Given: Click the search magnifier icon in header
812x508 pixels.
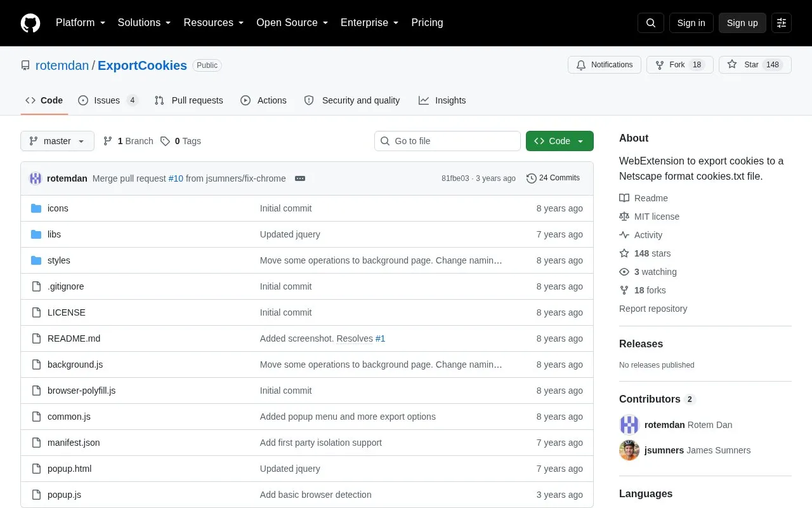Looking at the screenshot, I should pyautogui.click(x=651, y=23).
